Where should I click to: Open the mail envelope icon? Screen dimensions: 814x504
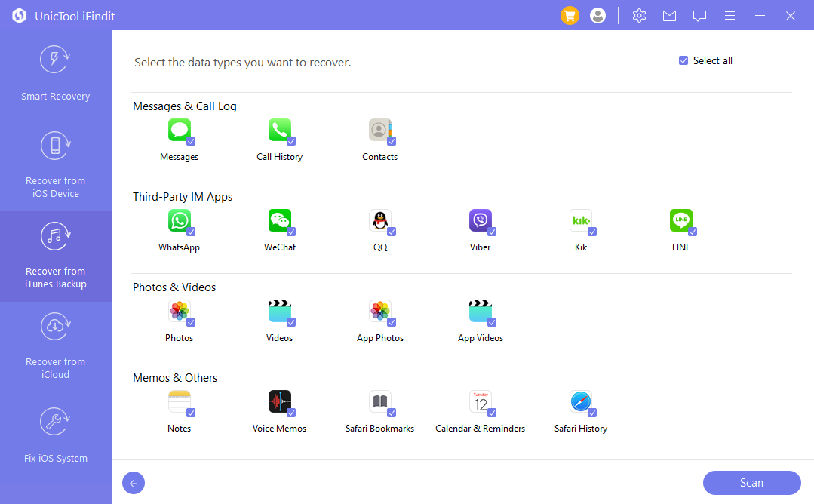coord(669,16)
